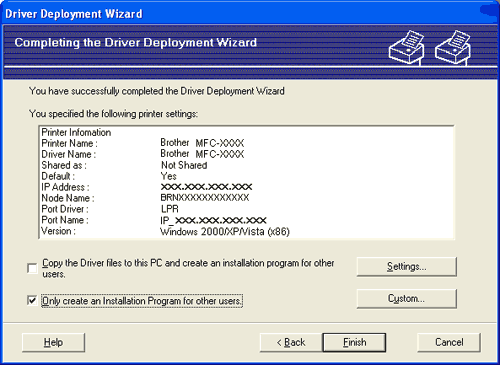This screenshot has height=365, width=500.
Task: Click the Version Windows 2000/XP/Vista line
Action: pos(165,231)
